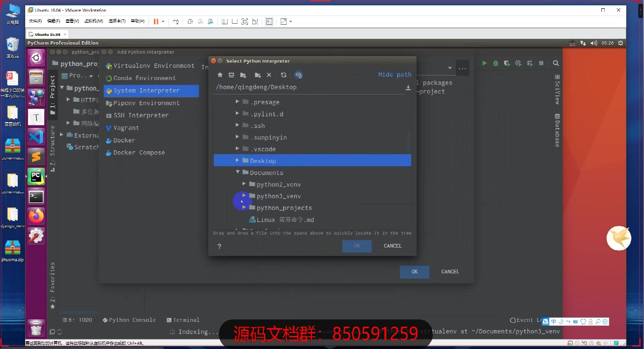The height and width of the screenshot is (349, 644).
Task: Expand the python2_venv folder
Action: coord(244,184)
